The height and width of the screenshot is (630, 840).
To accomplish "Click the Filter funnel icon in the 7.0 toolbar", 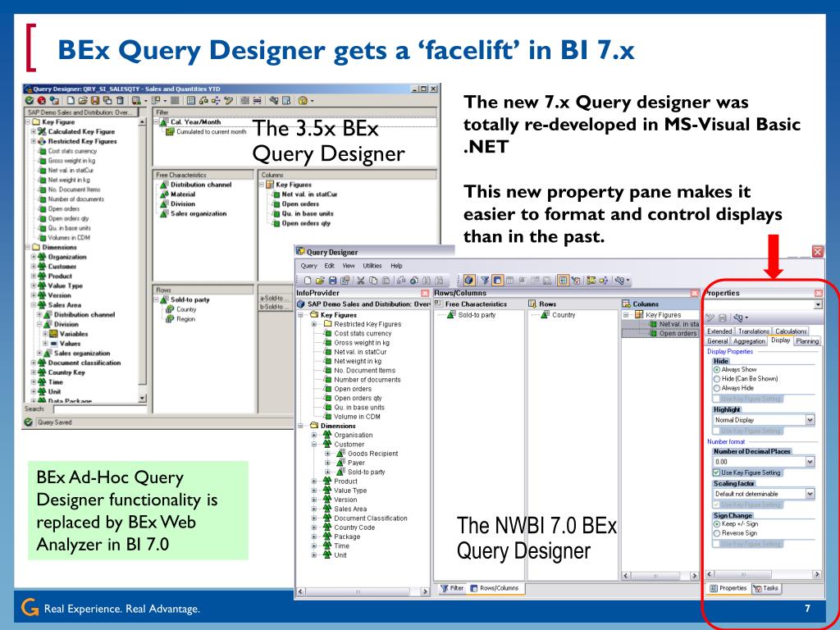I will pos(485,281).
